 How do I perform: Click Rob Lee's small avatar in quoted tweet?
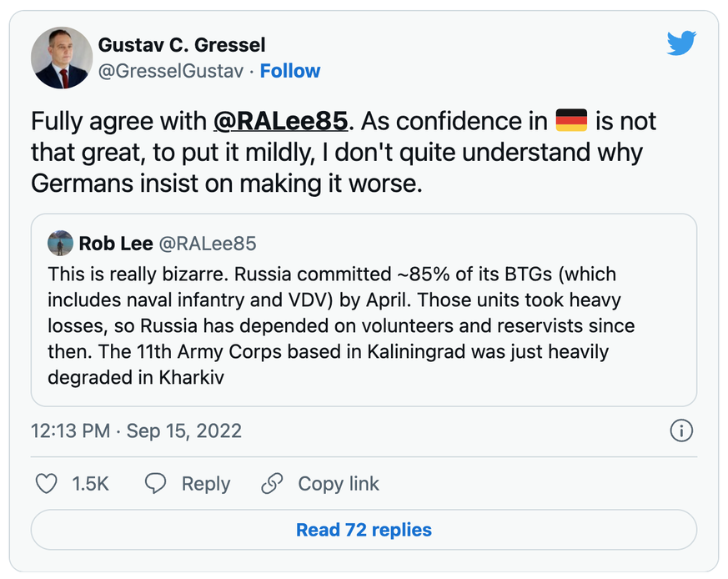[60, 243]
